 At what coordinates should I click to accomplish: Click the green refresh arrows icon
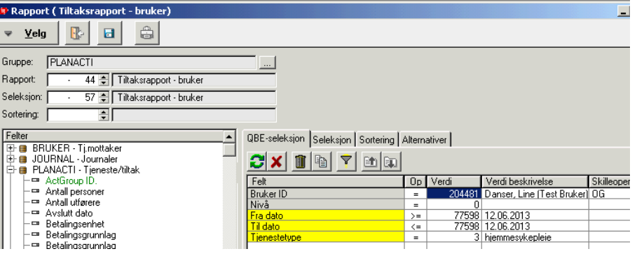point(257,162)
